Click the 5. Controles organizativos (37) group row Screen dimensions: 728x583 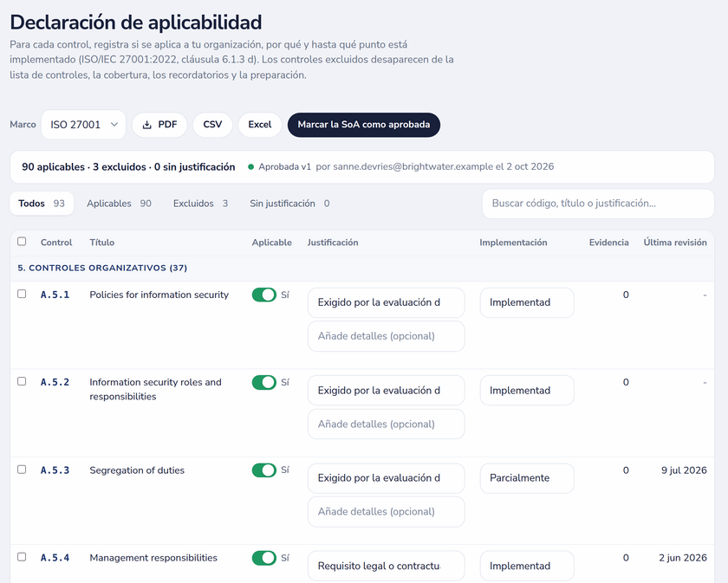pyautogui.click(x=362, y=268)
